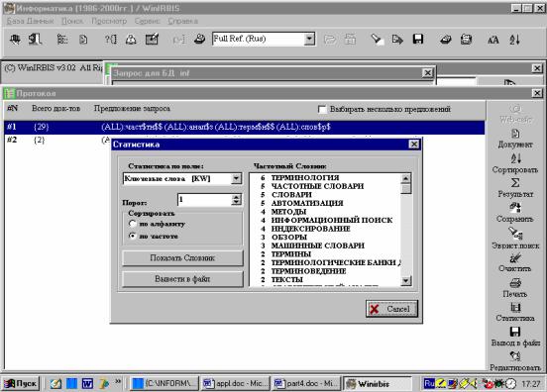Viewport: 547px width, 392px height.
Task: Start Эврист.поиск from the side panel
Action: (515, 239)
